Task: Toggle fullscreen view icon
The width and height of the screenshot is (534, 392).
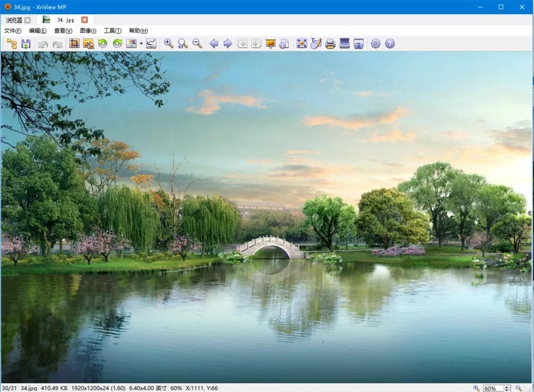Action: [301, 43]
